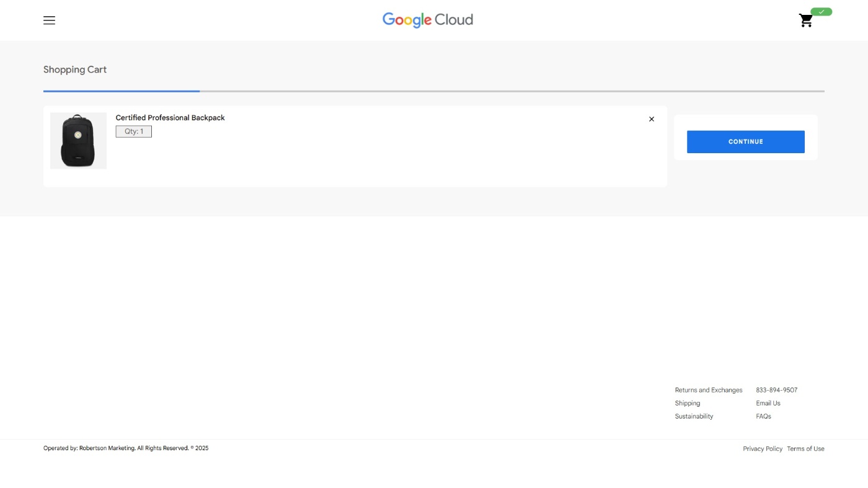Open the FAQs link
Image resolution: width=868 pixels, height=488 pixels.
[x=763, y=416]
